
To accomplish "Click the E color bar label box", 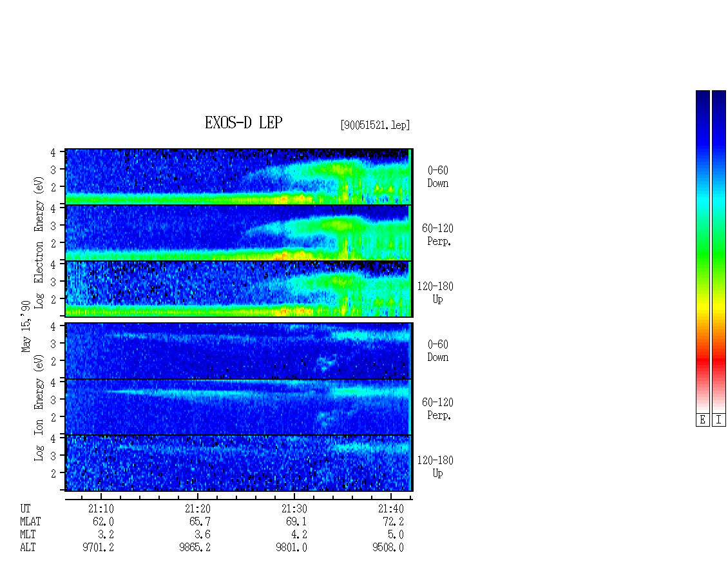I will pos(702,420).
